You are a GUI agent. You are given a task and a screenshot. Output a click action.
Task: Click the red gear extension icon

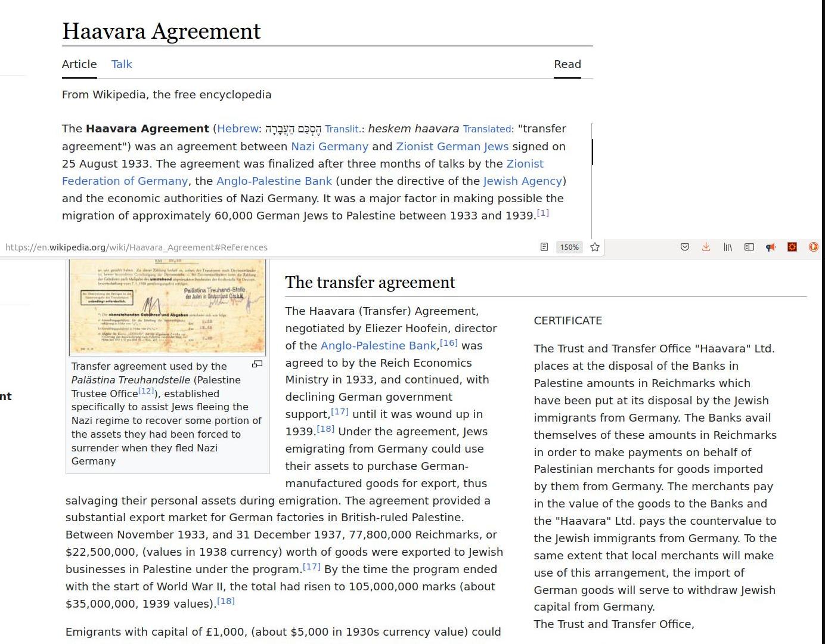(792, 247)
